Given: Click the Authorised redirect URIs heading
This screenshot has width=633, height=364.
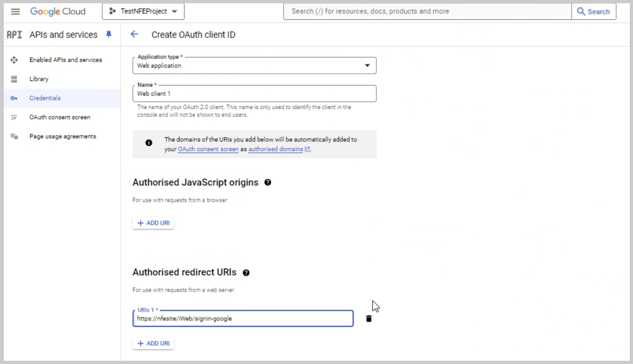Looking at the screenshot, I should [x=185, y=273].
